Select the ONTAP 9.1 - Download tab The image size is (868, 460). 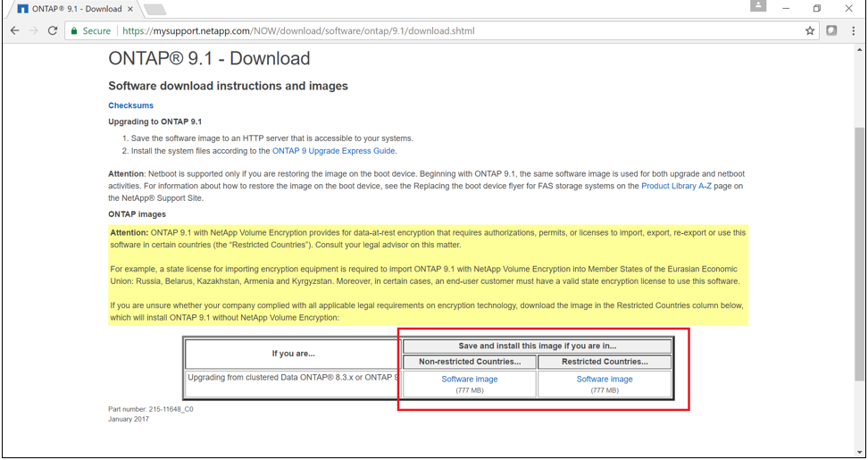70,9
